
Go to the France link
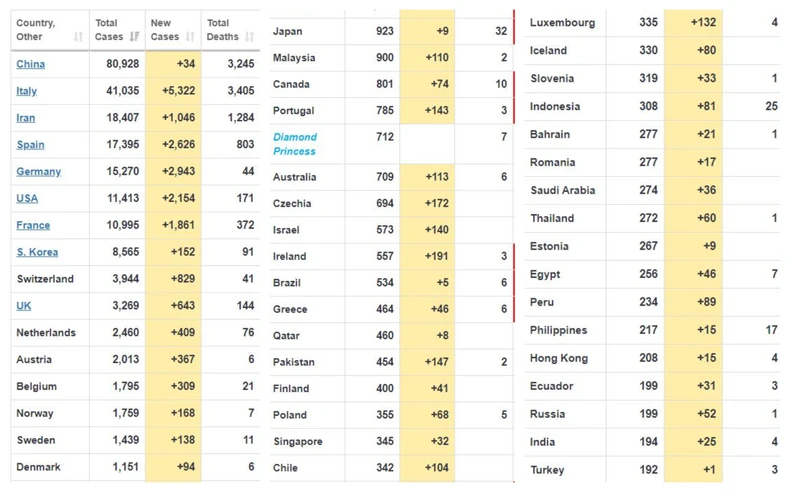[33, 226]
